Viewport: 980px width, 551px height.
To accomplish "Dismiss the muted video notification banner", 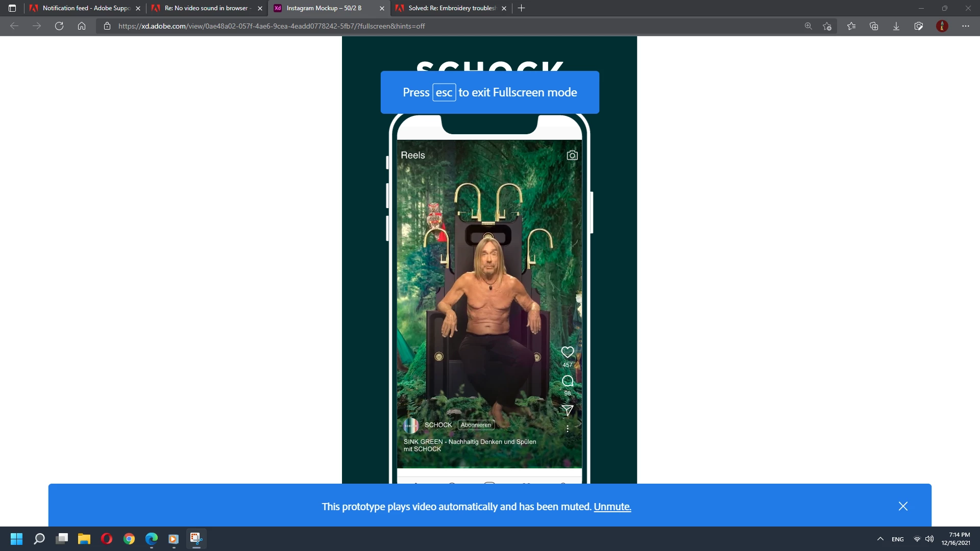I will (903, 506).
